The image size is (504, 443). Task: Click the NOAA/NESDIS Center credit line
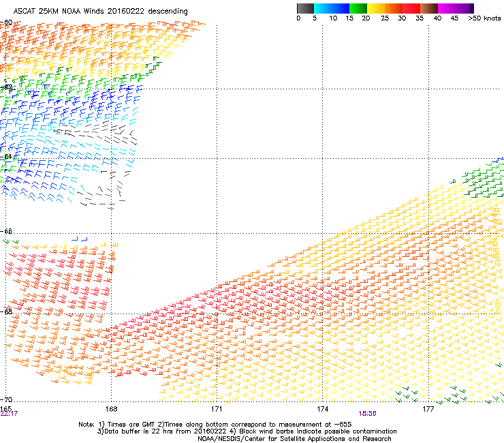tap(294, 439)
